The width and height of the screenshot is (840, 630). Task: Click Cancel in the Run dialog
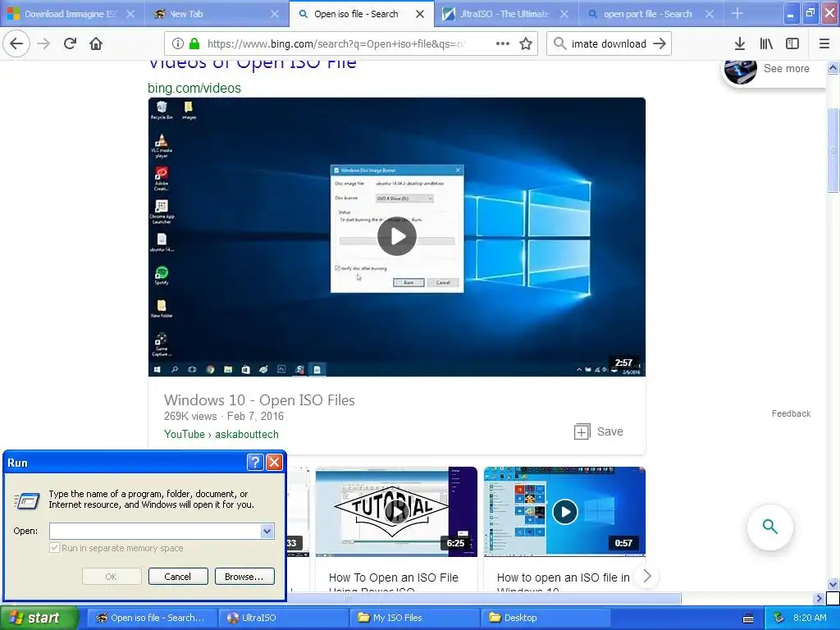178,577
